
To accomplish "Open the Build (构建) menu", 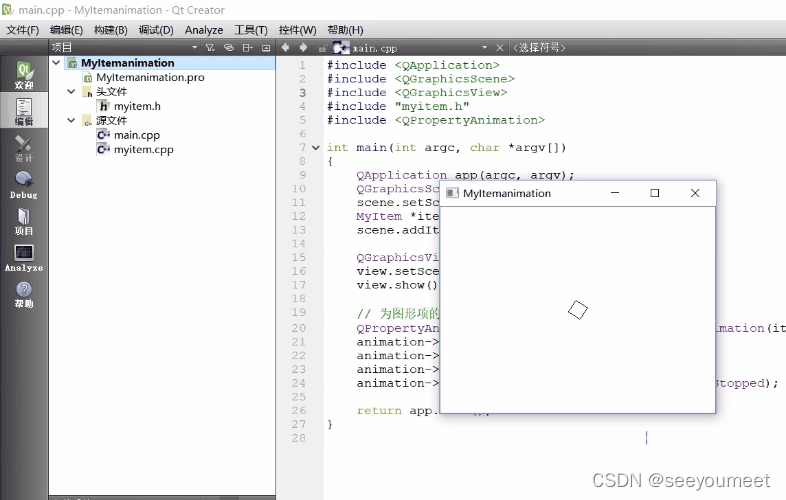I will [110, 30].
